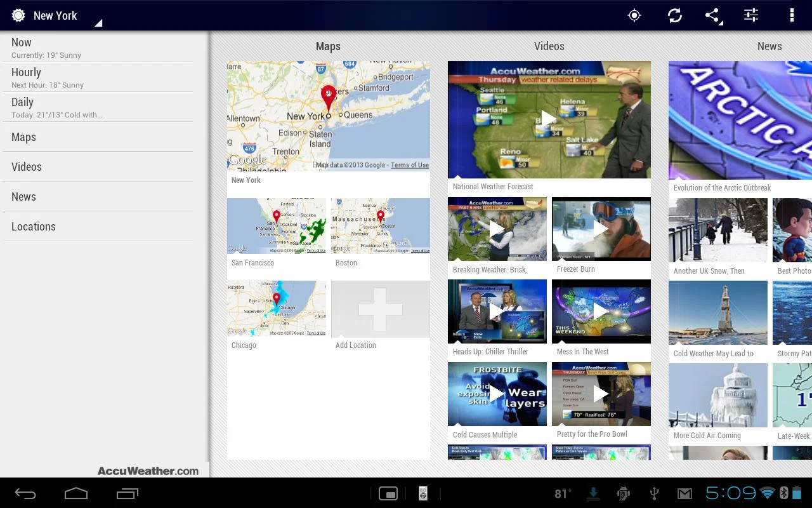Select Now in the sidebar
Image resolution: width=812 pixels, height=508 pixels.
pyautogui.click(x=98, y=48)
